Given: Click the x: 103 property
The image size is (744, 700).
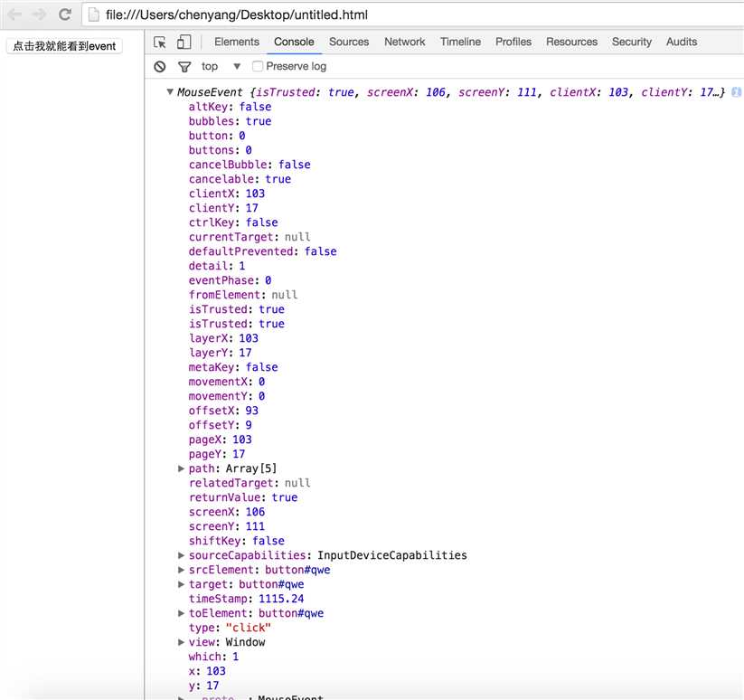Looking at the screenshot, I should pos(207,671).
